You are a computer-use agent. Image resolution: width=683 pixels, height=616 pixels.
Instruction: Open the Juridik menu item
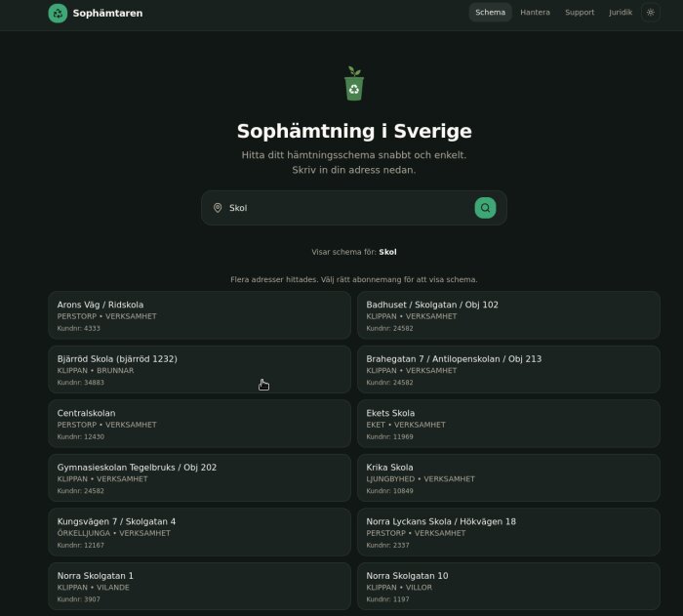(x=621, y=13)
